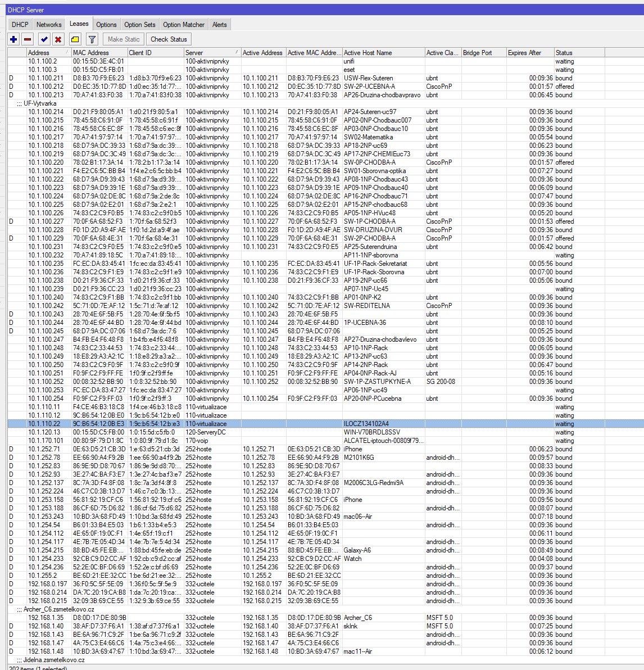Sort leases by Address column header

[x=48, y=53]
